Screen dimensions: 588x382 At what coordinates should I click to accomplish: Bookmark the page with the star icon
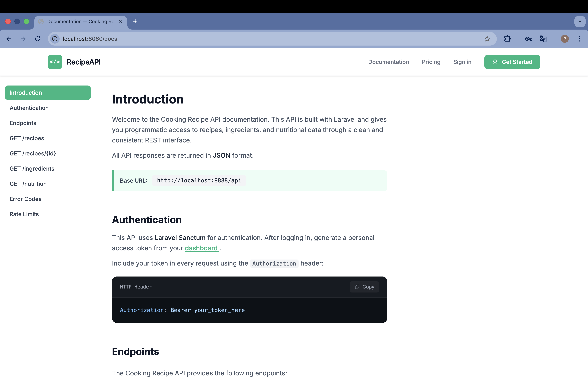click(x=487, y=39)
